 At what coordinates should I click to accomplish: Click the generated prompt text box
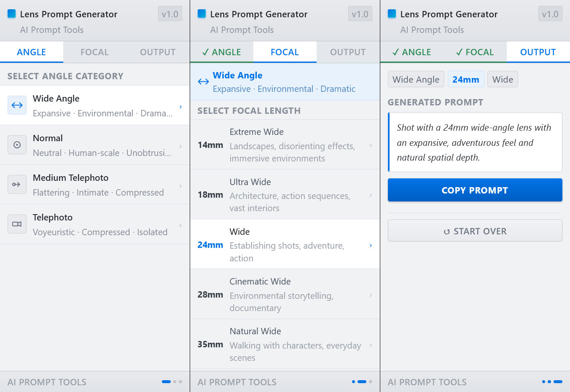click(x=475, y=142)
